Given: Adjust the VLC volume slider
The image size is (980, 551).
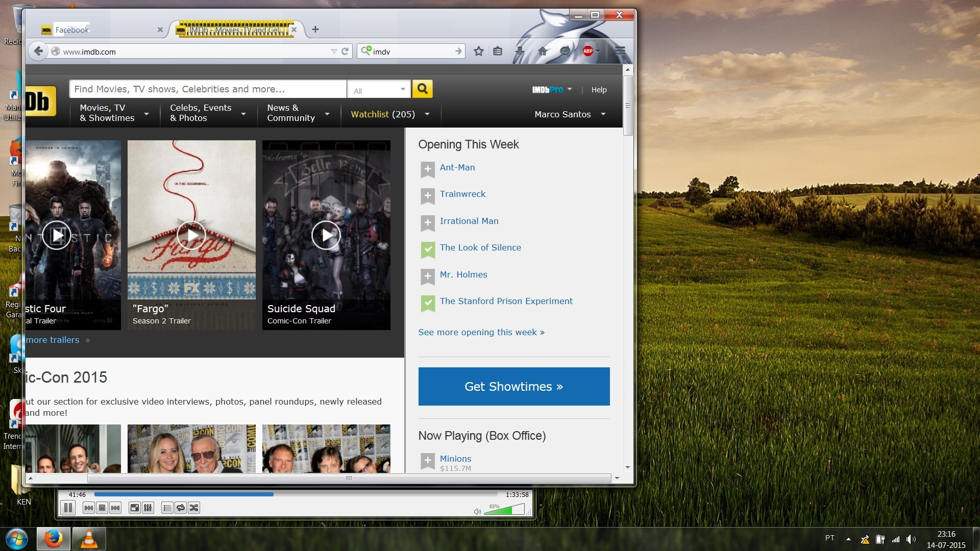Looking at the screenshot, I should tap(504, 510).
